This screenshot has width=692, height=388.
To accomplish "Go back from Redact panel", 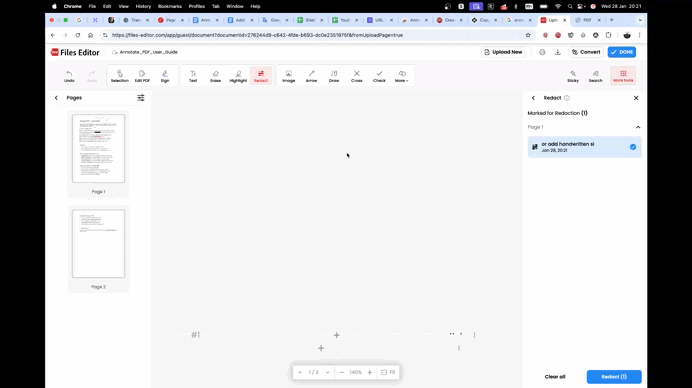I will click(533, 98).
